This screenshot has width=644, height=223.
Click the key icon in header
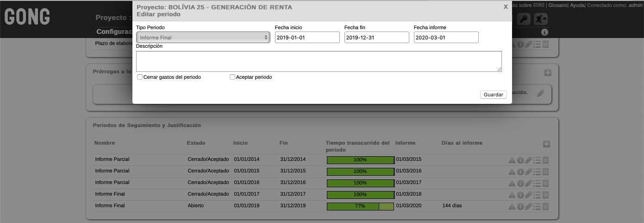click(524, 19)
